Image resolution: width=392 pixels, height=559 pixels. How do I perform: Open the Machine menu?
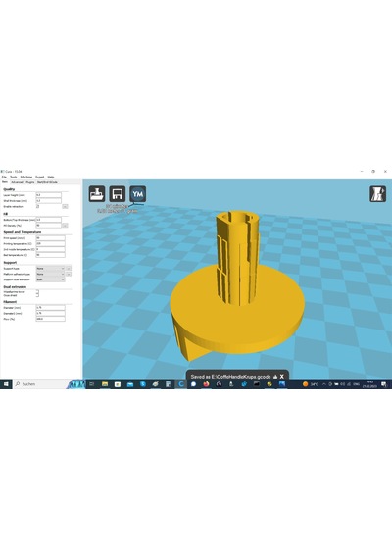[x=26, y=177]
